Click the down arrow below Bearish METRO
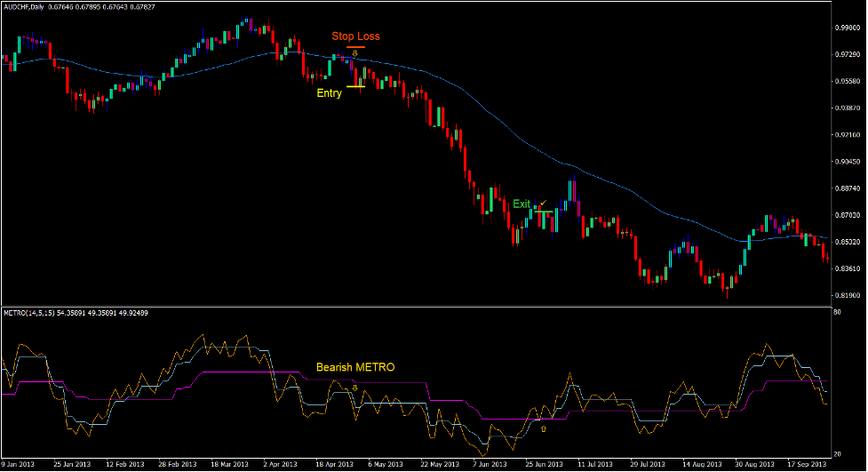Viewport: 868px width, 472px height. [x=354, y=388]
